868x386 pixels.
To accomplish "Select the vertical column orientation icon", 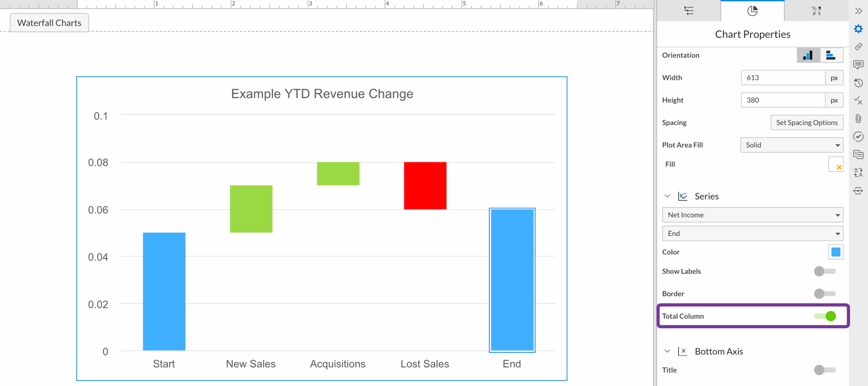I will pos(808,55).
